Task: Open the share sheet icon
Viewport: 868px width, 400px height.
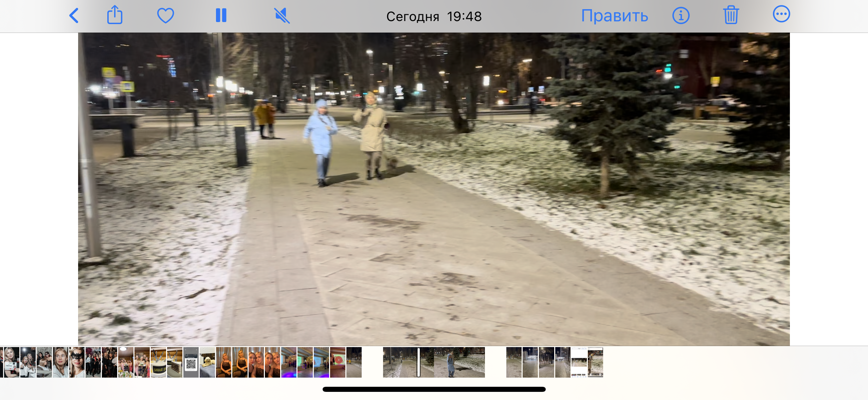Action: point(115,15)
